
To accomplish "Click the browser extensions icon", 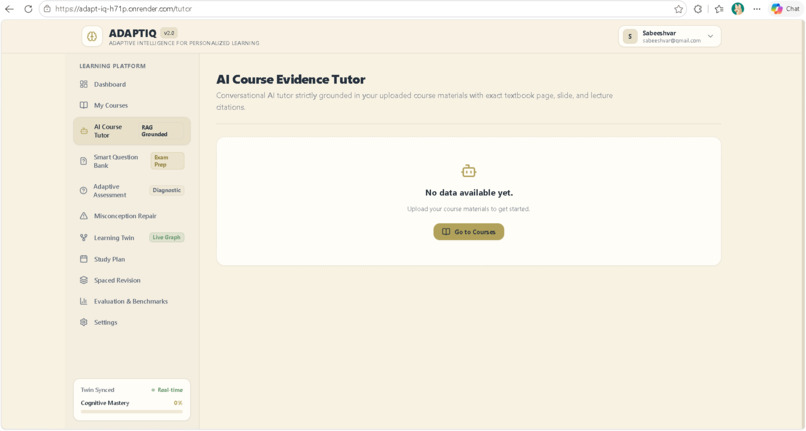I will click(698, 9).
